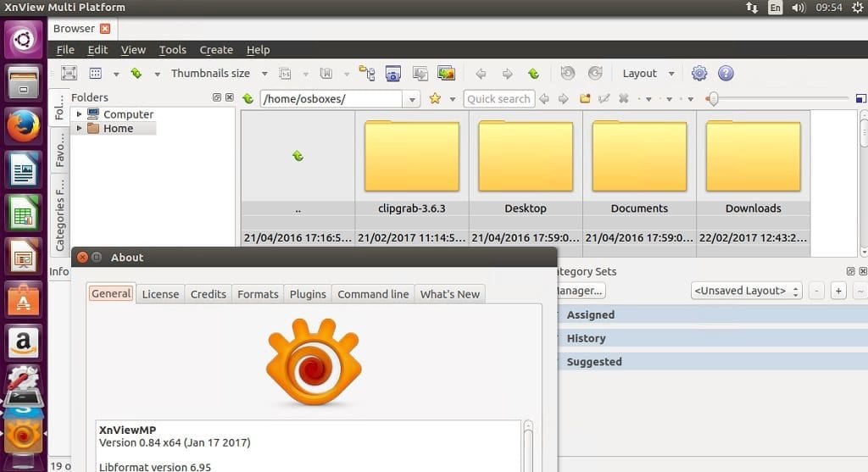Open Plugins tab in About dialog
This screenshot has height=472, width=868.
point(308,294)
